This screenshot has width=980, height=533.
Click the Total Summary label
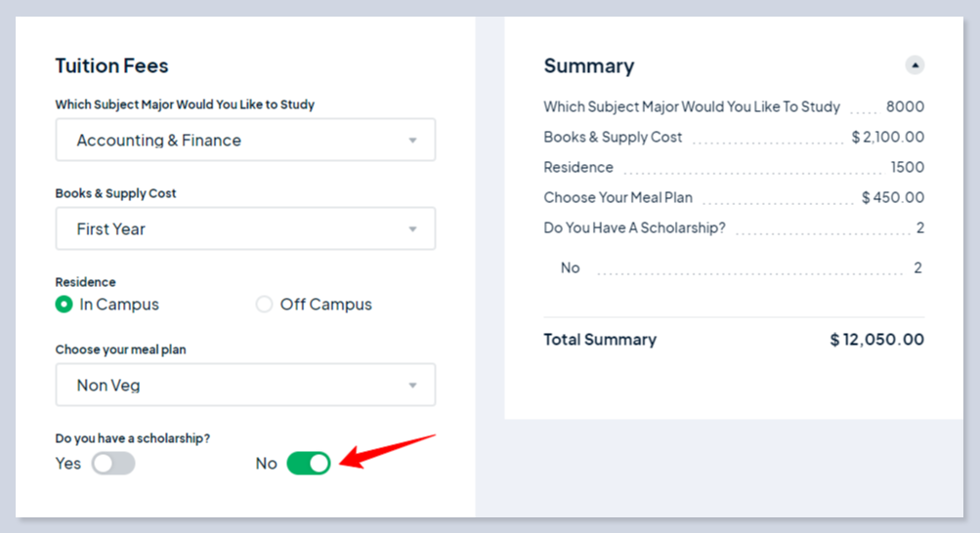pos(600,340)
